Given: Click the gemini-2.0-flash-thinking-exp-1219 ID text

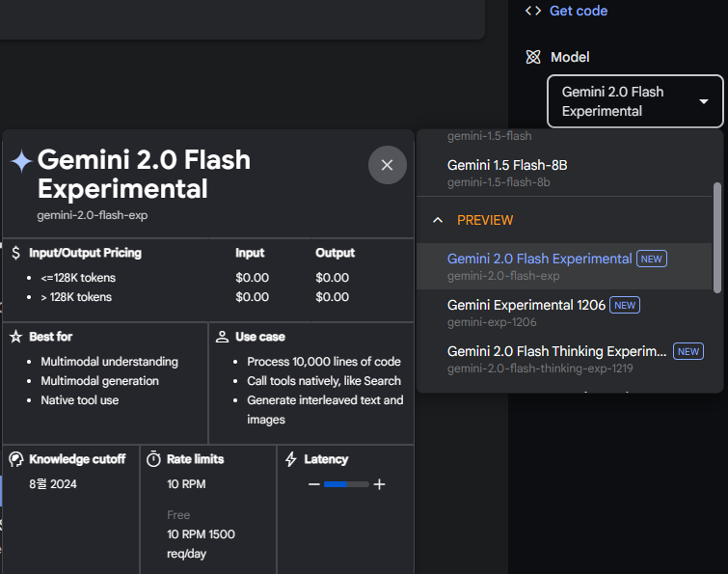Looking at the screenshot, I should click(x=540, y=369).
